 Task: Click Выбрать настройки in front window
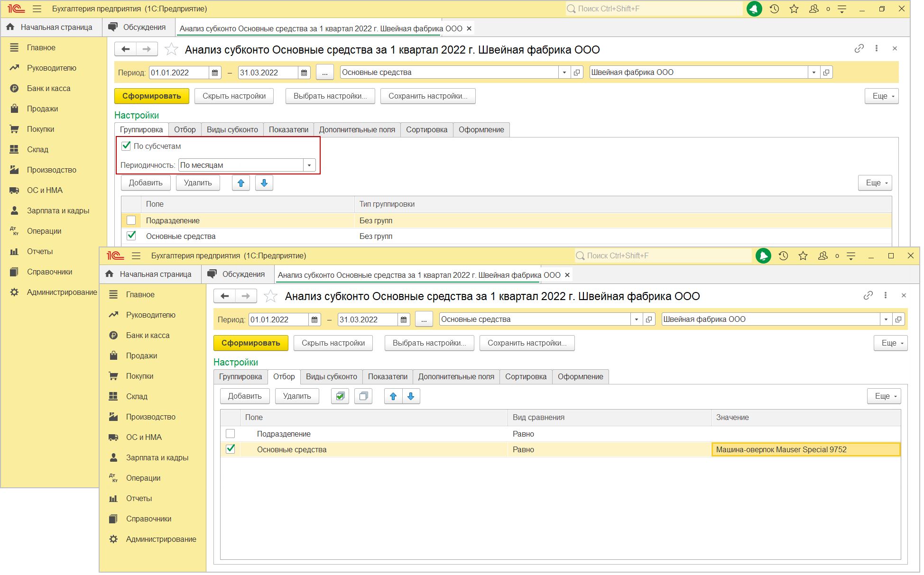[429, 343]
